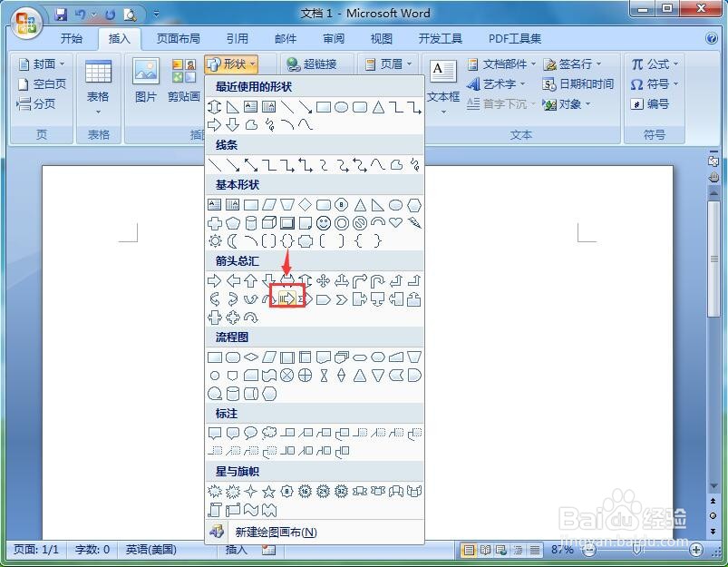728x567 pixels.
Task: Click the 编号 number button
Action: click(x=649, y=104)
